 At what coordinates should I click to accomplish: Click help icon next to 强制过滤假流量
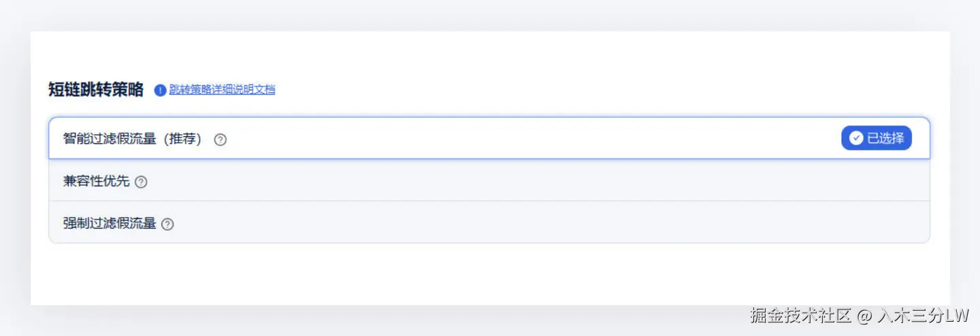(x=167, y=224)
